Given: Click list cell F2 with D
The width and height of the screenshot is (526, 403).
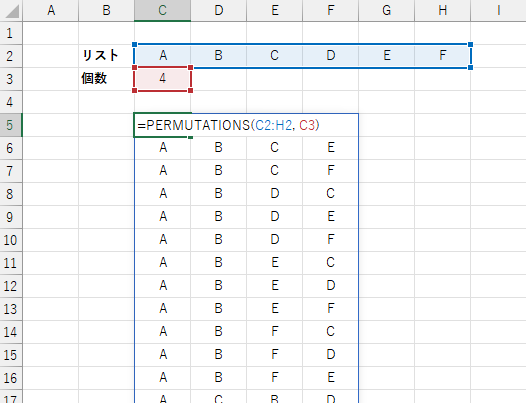Looking at the screenshot, I should coord(331,56).
